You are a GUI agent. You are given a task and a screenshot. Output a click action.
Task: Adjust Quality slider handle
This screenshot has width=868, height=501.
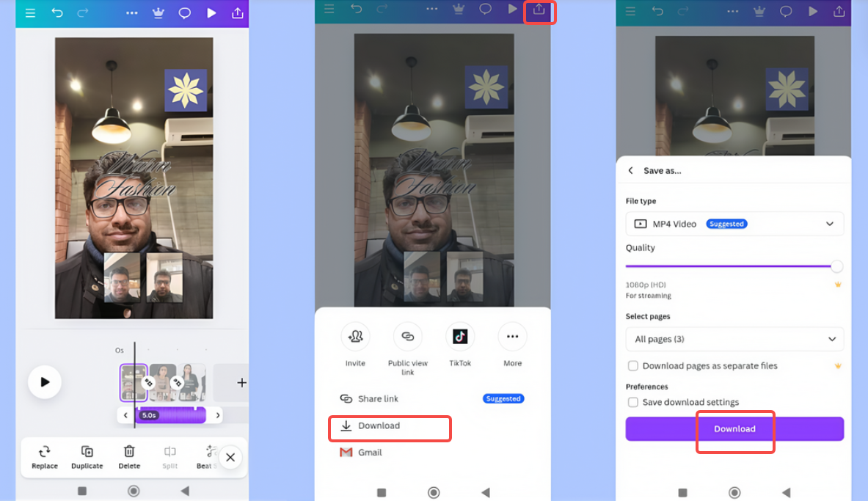pos(836,266)
